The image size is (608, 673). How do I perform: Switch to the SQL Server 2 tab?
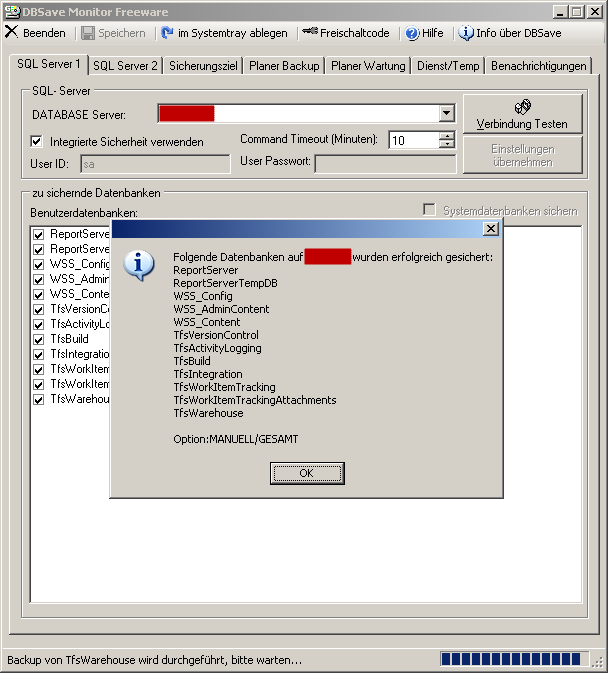click(x=125, y=66)
